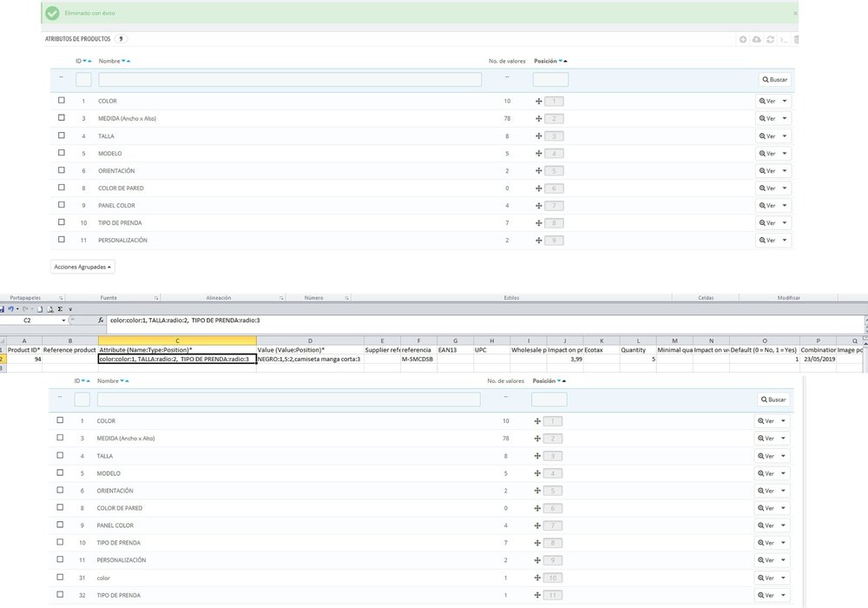Expand the action arrow for top TALLA row
Screen dimensions: 868x608
[785, 135]
